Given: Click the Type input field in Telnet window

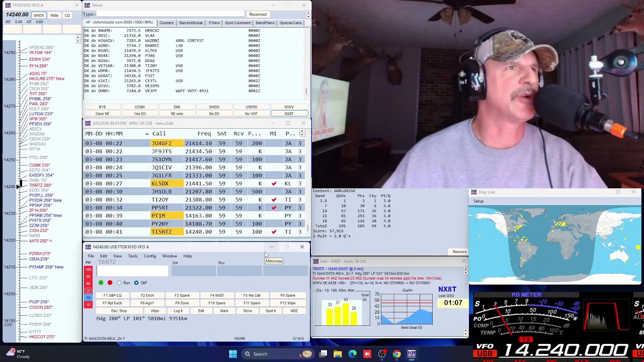Looking at the screenshot, I should [x=171, y=14].
